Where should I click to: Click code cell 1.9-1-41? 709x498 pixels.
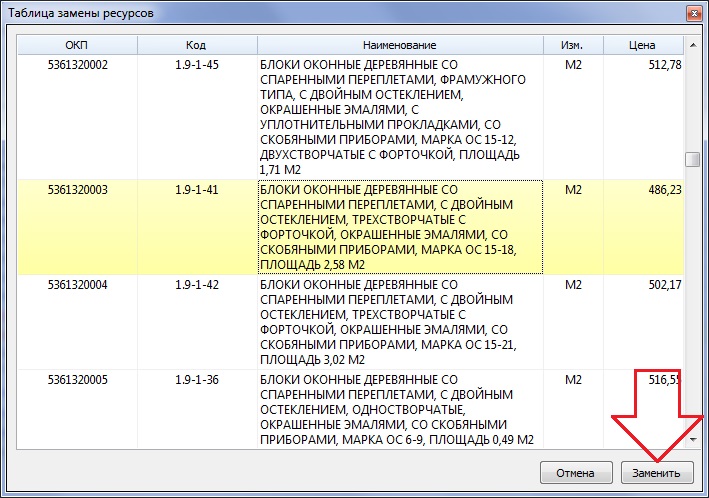click(x=197, y=227)
